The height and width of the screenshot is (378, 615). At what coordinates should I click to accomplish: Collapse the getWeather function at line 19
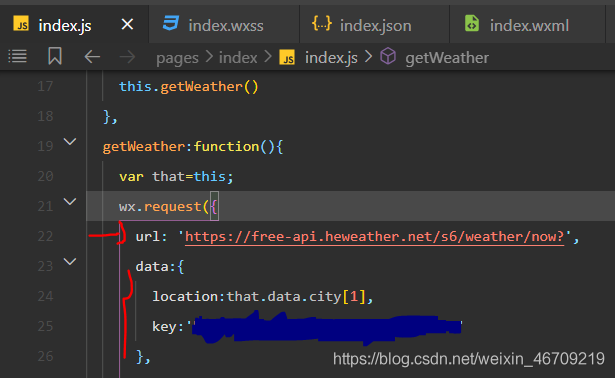[70, 142]
